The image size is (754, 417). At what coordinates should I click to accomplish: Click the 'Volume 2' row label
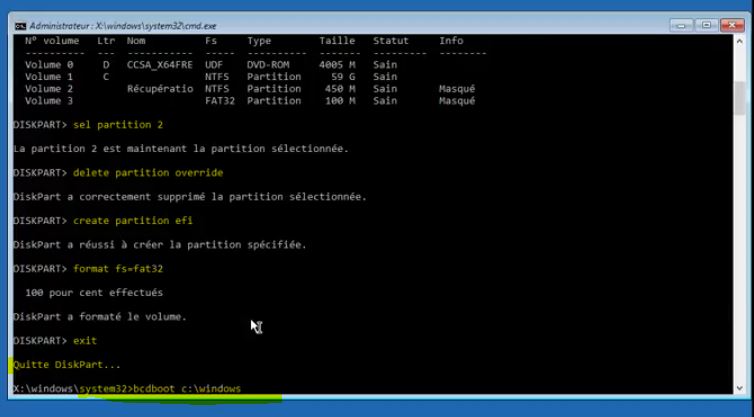(x=49, y=89)
